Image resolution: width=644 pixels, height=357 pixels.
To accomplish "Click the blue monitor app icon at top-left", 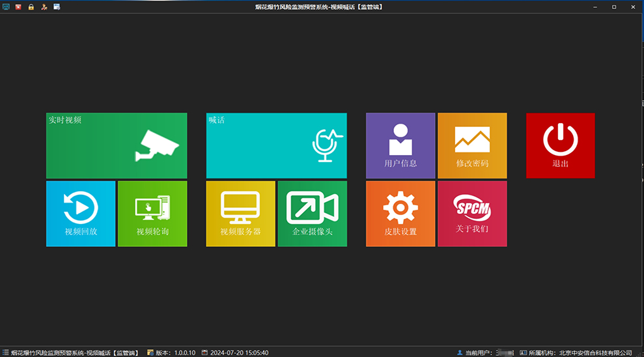I will pyautogui.click(x=6, y=7).
